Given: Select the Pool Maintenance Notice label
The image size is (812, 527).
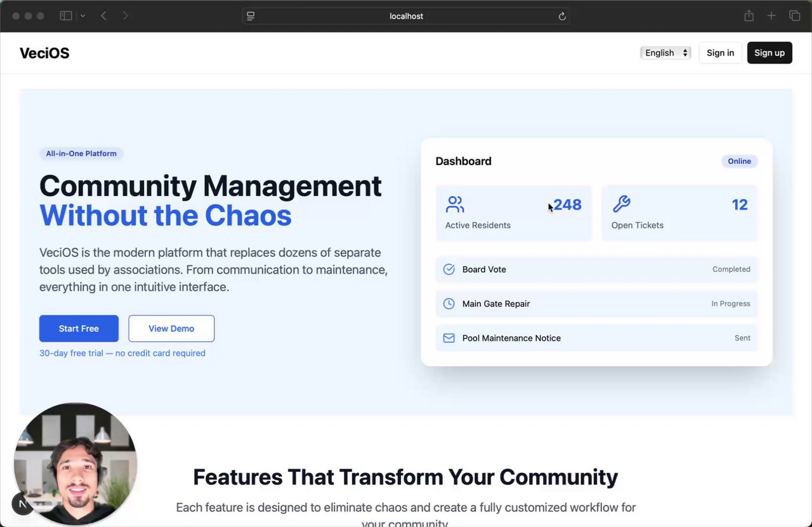Looking at the screenshot, I should click(x=511, y=338).
